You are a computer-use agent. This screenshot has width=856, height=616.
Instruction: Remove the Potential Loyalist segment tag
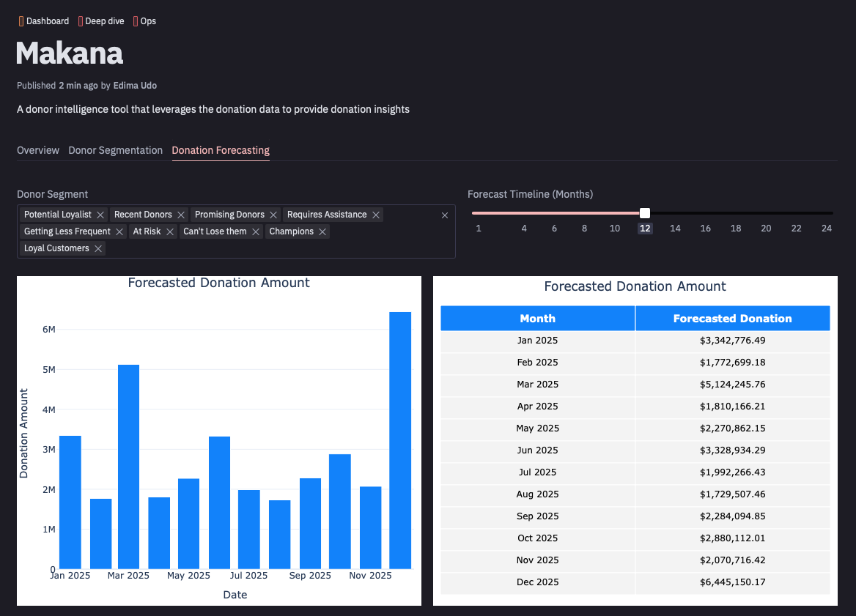pyautogui.click(x=100, y=215)
